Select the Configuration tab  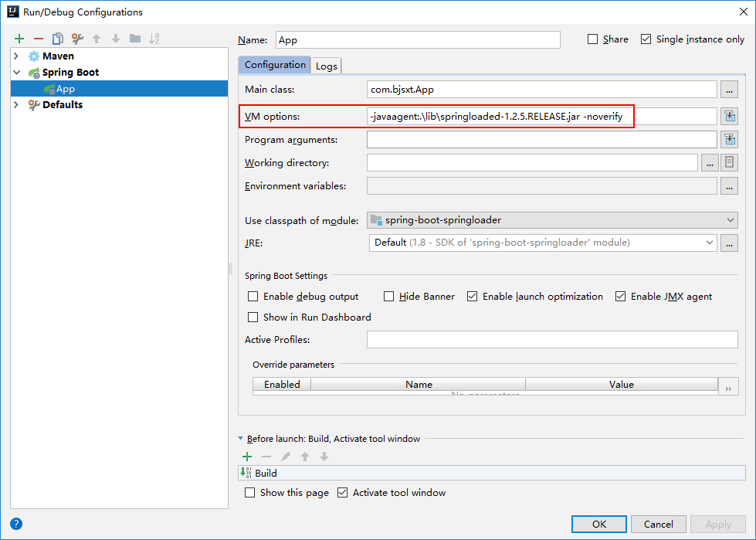(275, 65)
